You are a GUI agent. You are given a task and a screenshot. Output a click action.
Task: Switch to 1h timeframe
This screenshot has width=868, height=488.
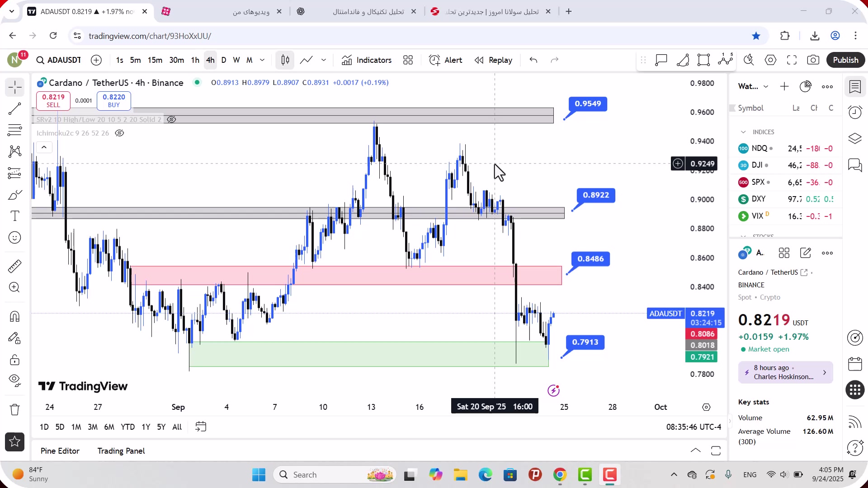coord(195,60)
